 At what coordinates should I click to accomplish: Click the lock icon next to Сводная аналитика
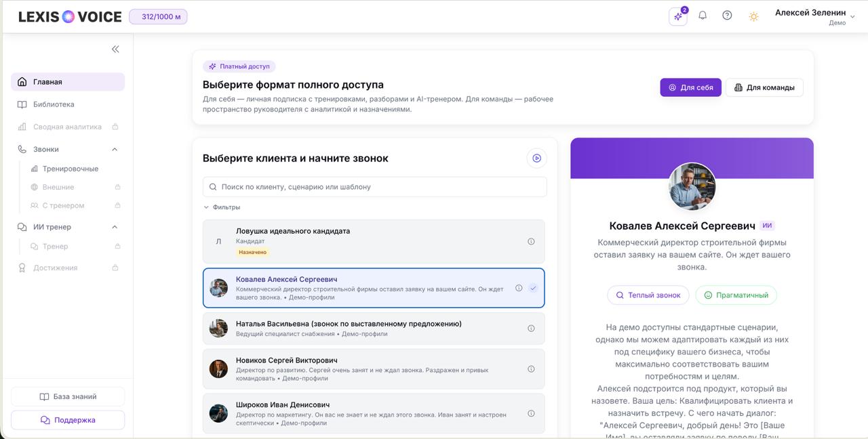[x=115, y=127]
